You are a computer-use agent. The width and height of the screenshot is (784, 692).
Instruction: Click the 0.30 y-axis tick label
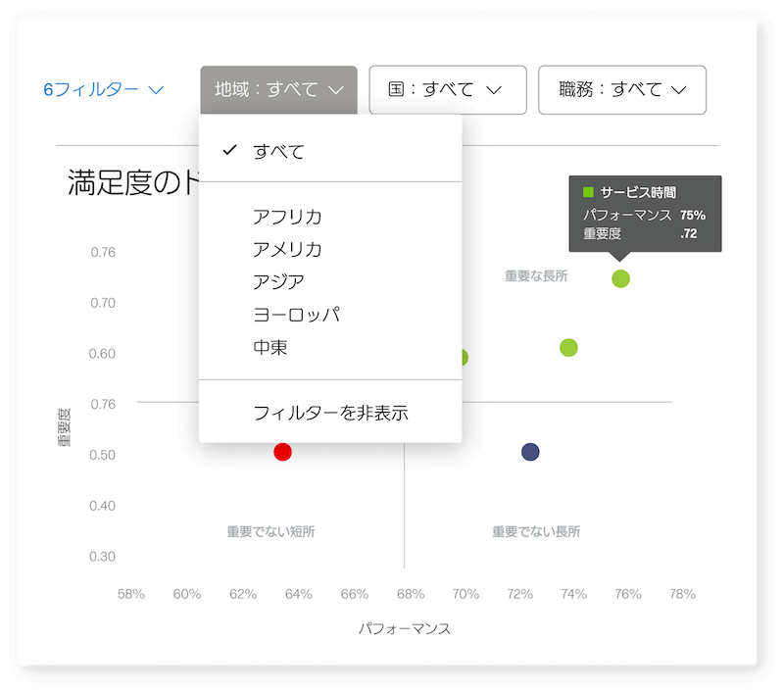point(102,557)
